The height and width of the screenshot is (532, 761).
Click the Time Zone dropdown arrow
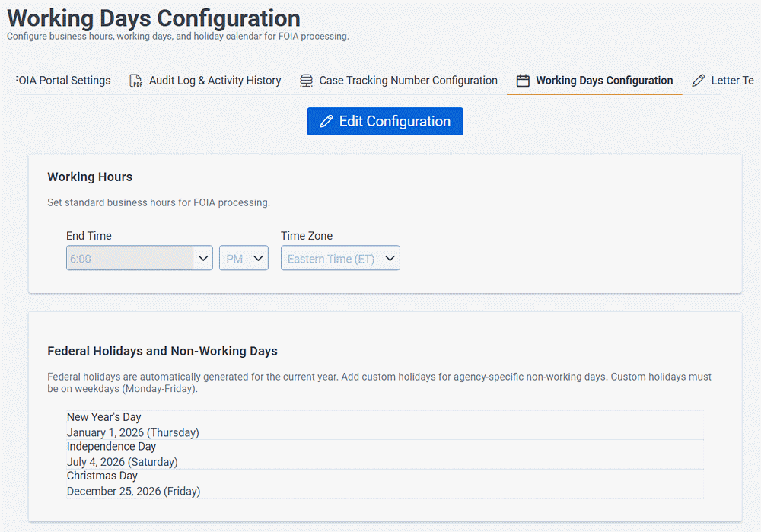[390, 258]
